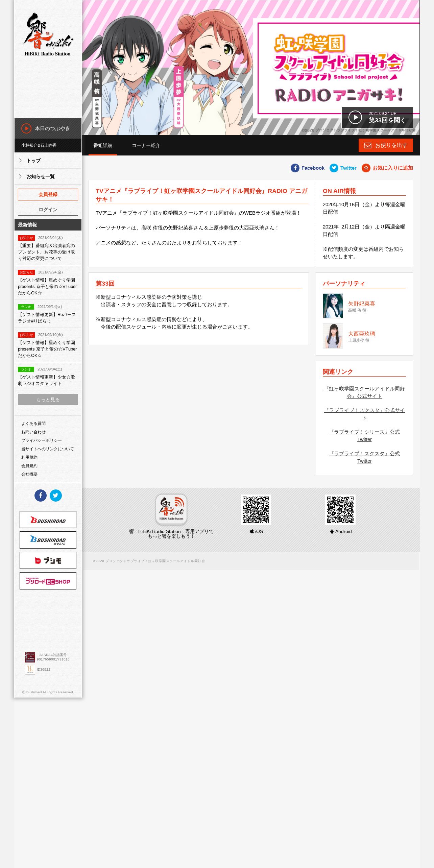The height and width of the screenshot is (868, 434).
Task: Click sidebar round Facebook icon
Action: (x=41, y=496)
